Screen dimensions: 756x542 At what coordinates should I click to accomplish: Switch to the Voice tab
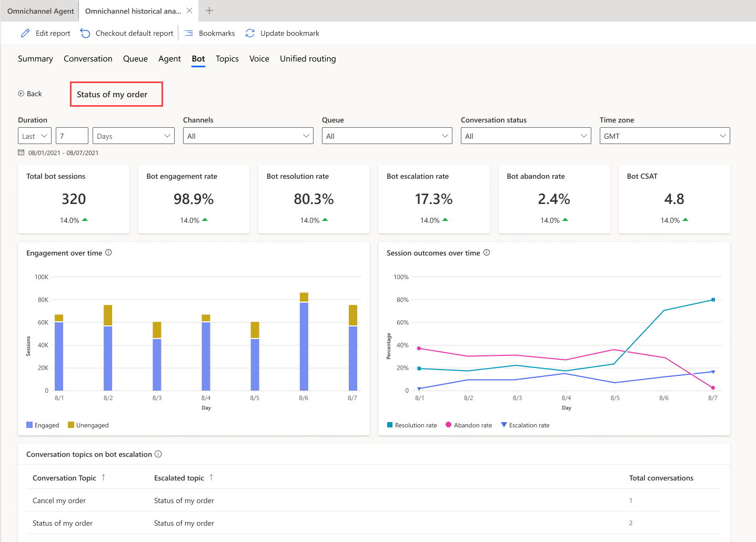click(259, 59)
